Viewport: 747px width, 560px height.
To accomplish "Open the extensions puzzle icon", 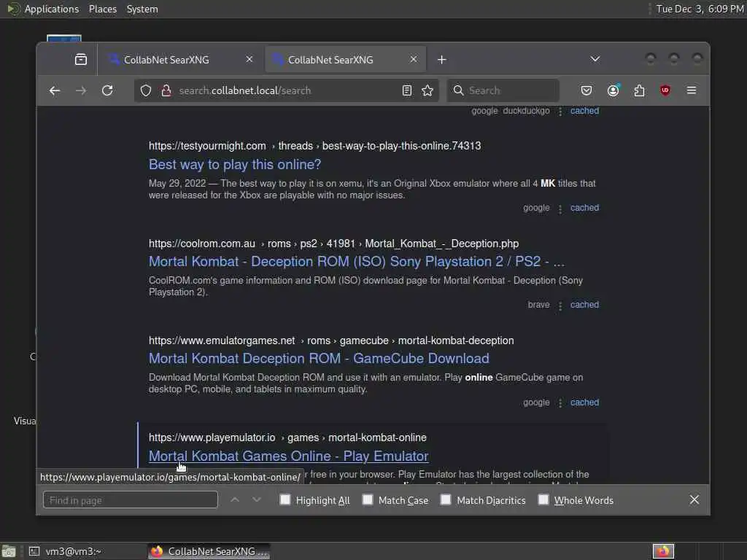I will [x=639, y=90].
